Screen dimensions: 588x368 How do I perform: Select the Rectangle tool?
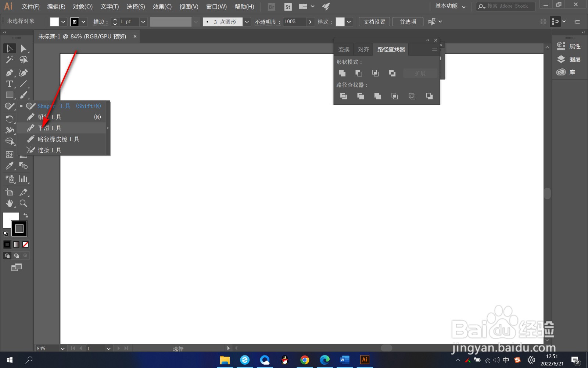tap(10, 95)
